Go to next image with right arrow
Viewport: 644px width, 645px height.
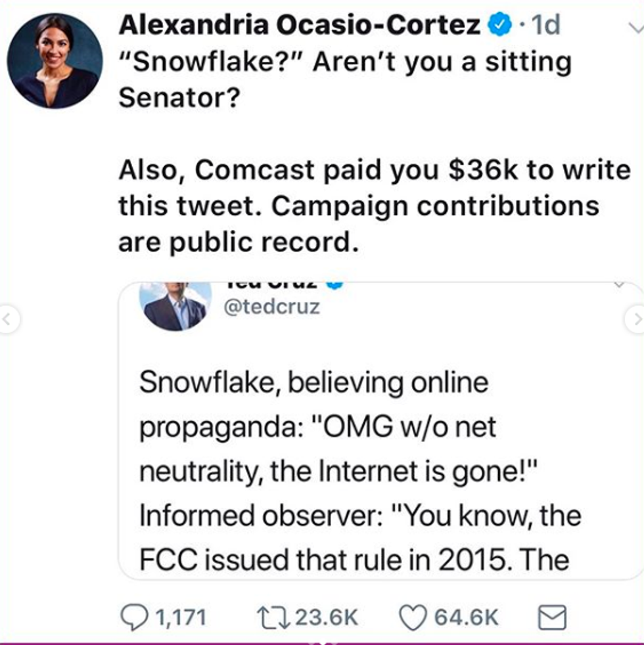coord(635,321)
